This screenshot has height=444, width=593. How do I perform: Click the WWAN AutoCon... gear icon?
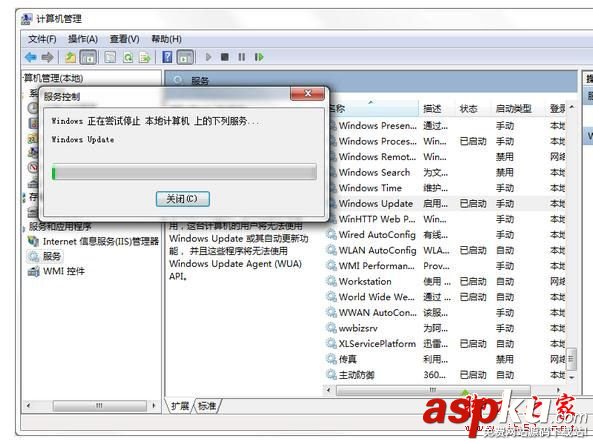tap(332, 312)
